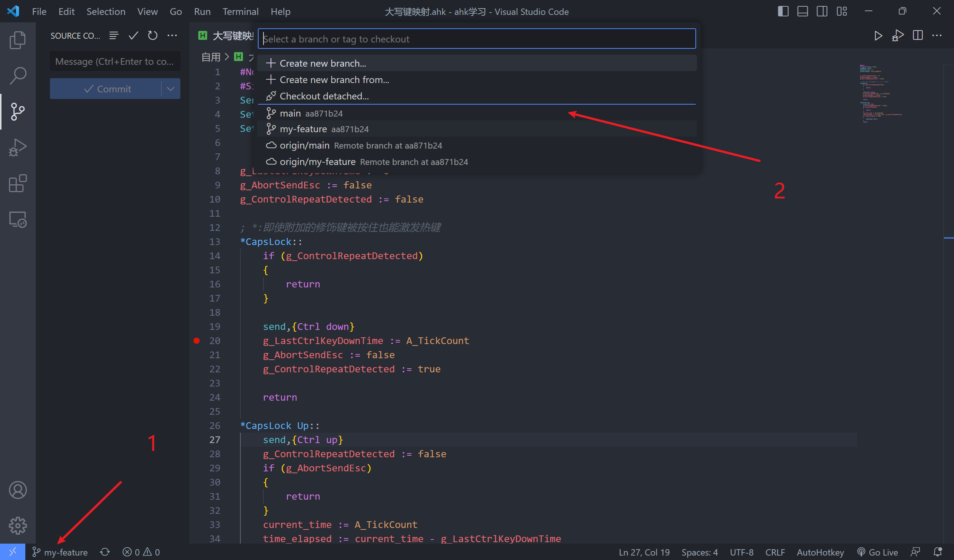
Task: Toggle the primary side bar layout button
Action: pos(783,11)
